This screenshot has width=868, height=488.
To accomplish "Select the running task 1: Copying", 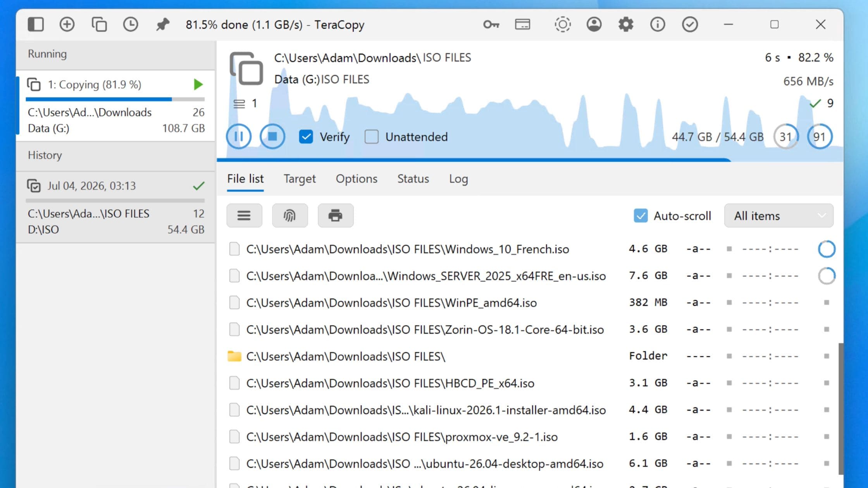I will coord(115,105).
